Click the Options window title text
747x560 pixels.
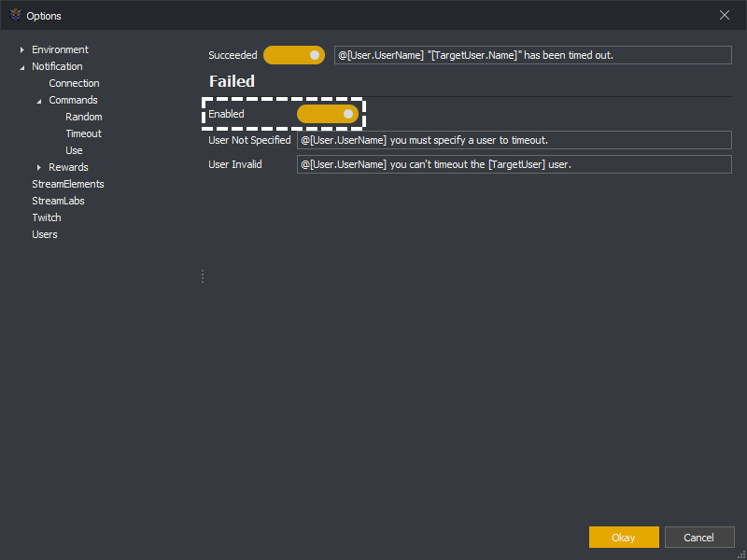click(x=44, y=16)
